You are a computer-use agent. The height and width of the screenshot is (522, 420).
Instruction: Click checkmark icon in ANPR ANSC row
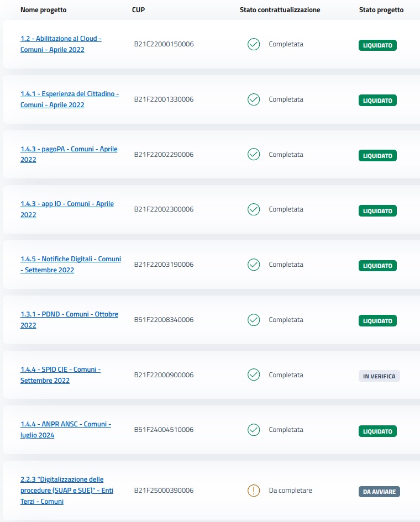pos(254,430)
